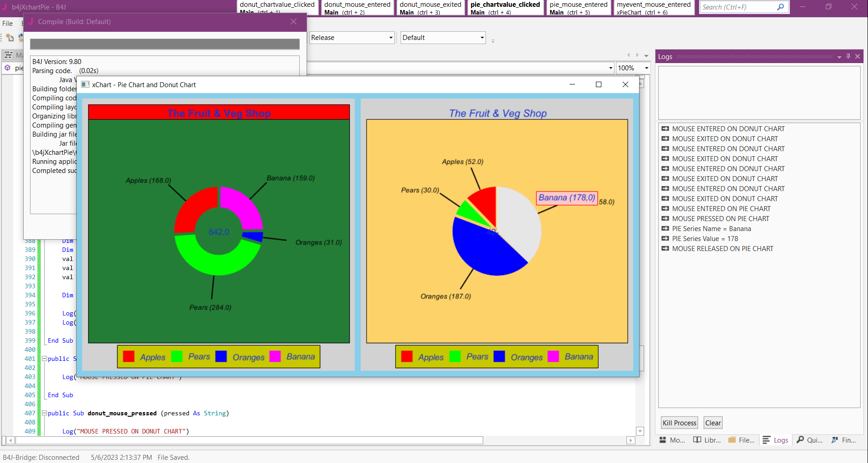Image resolution: width=868 pixels, height=463 pixels.
Task: Click the arrow icon beside 'MOUSE ENTERED ON PIE CHART'
Action: tap(665, 209)
